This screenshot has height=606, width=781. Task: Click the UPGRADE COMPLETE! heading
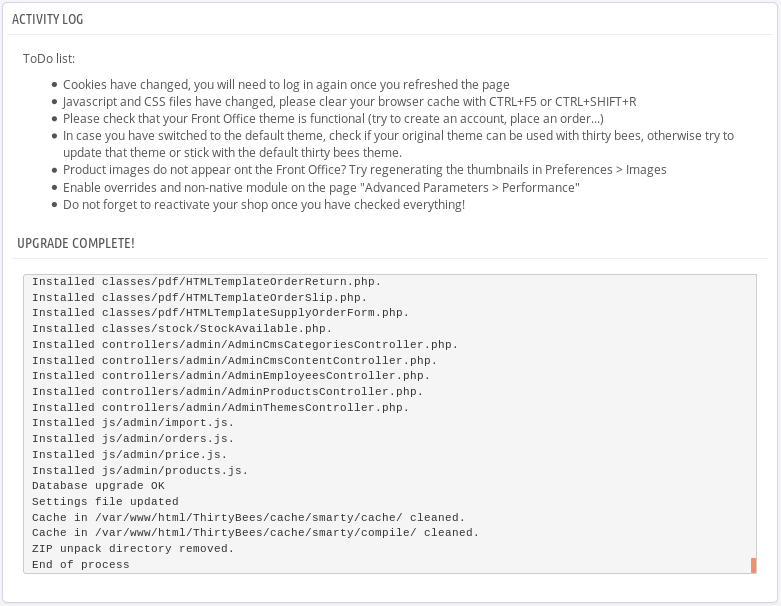coord(76,244)
